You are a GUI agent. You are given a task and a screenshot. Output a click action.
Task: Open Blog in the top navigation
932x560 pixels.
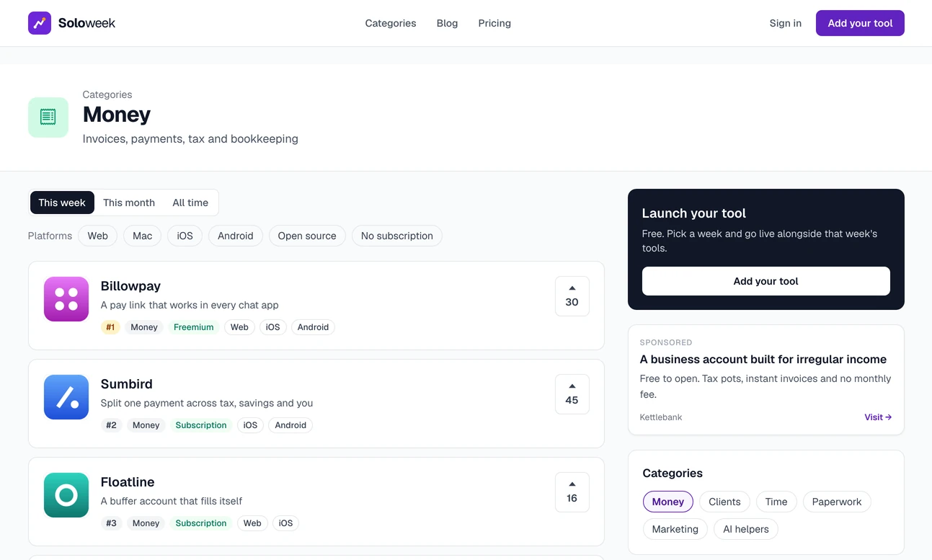[x=447, y=23]
